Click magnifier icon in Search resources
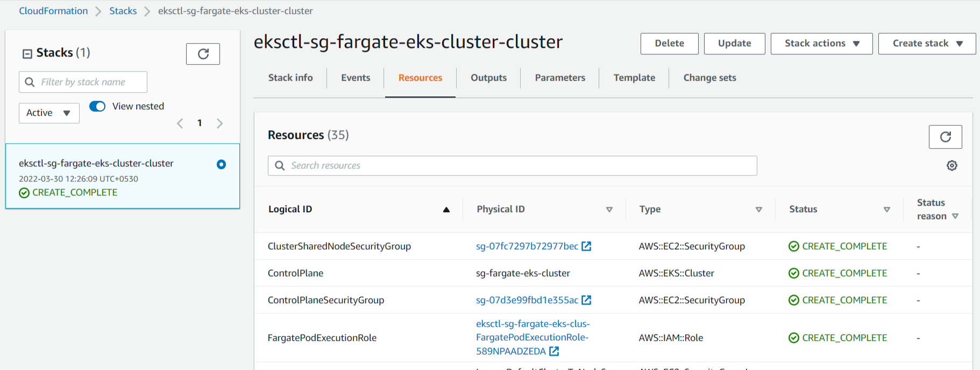Image resolution: width=980 pixels, height=370 pixels. [x=280, y=165]
